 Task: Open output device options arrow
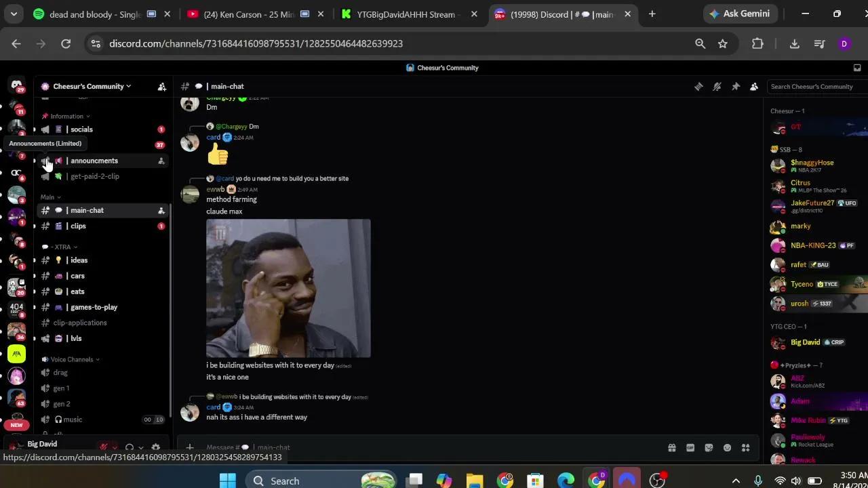(140, 447)
